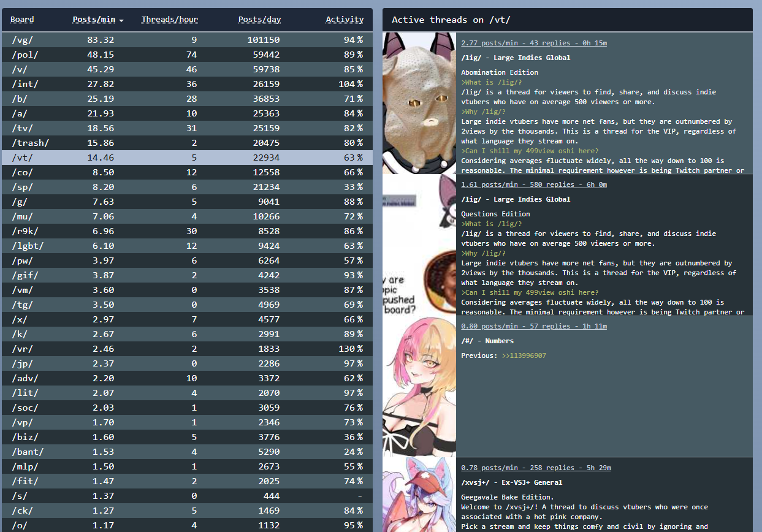Select the /co/ board row
The width and height of the screenshot is (762, 532).
click(187, 172)
